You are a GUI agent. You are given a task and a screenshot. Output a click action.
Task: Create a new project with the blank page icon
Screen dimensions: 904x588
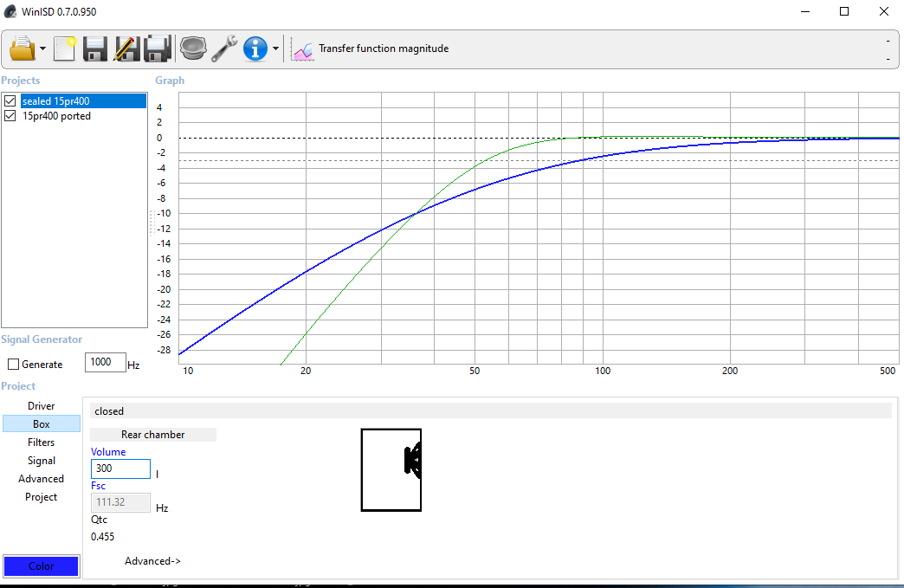point(65,49)
